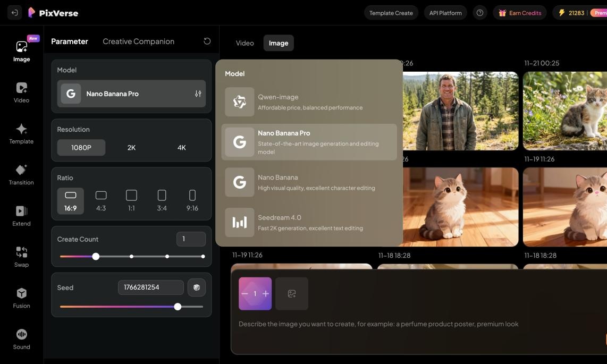The width and height of the screenshot is (607, 364).
Task: Open the Template section in sidebar
Action: (21, 133)
